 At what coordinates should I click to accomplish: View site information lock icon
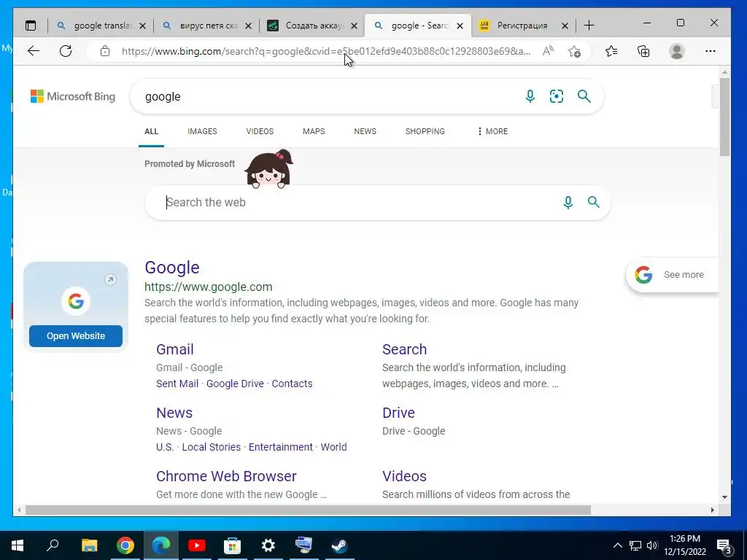(105, 51)
